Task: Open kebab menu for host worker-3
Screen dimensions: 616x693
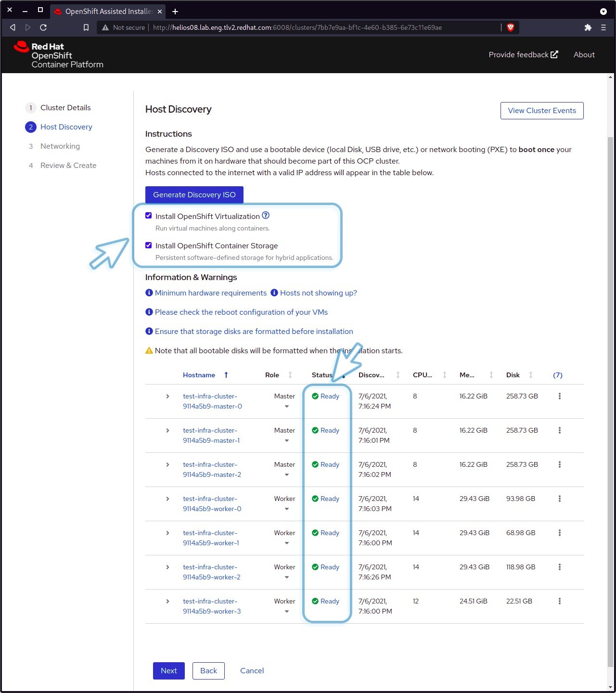Action: 559,601
